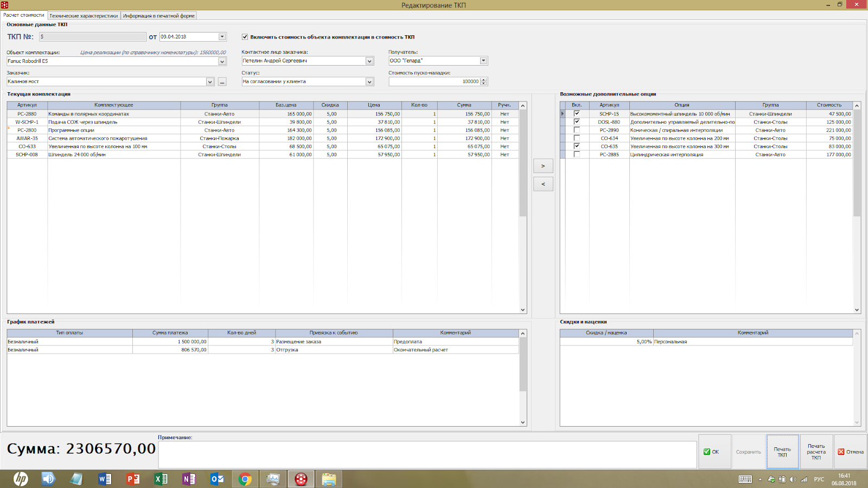Expand Объект комплектации dropdown (Fanuc Robodrill)
The height and width of the screenshot is (488, 868).
tap(222, 61)
